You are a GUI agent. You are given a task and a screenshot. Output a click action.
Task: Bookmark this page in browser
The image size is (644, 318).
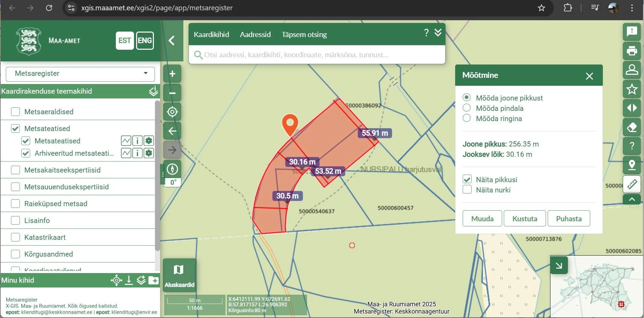541,8
